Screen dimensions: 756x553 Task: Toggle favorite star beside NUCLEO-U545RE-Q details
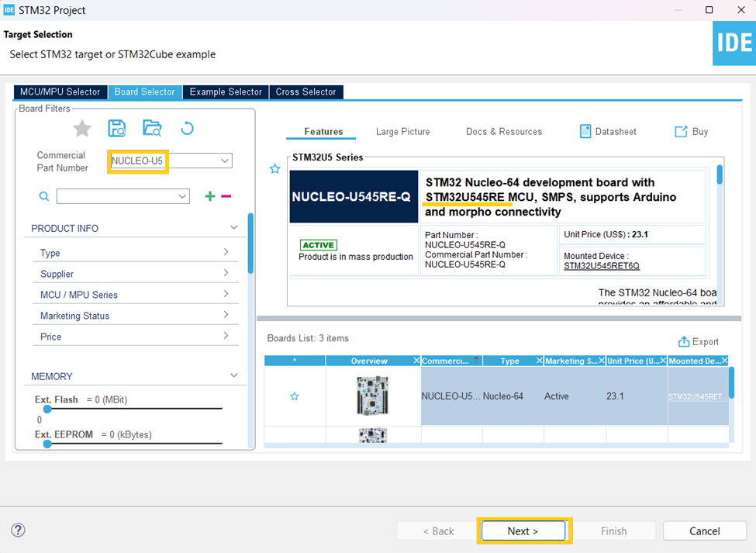tap(274, 169)
